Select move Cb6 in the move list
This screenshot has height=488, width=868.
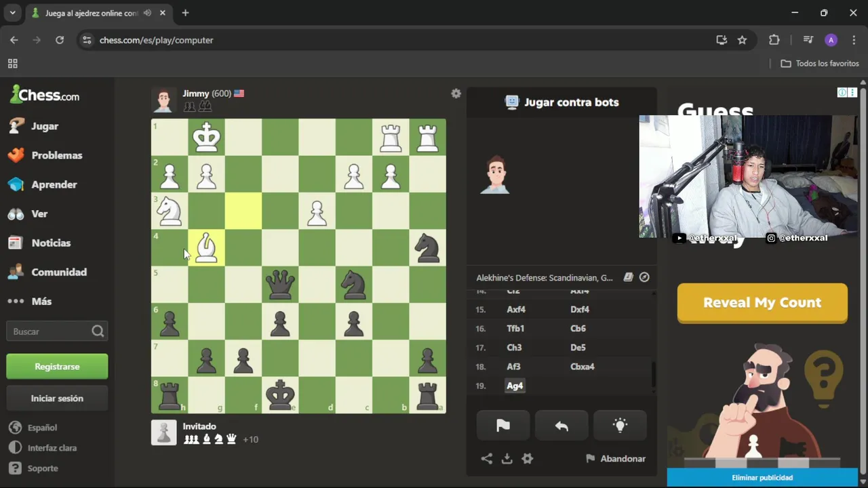[x=578, y=329]
